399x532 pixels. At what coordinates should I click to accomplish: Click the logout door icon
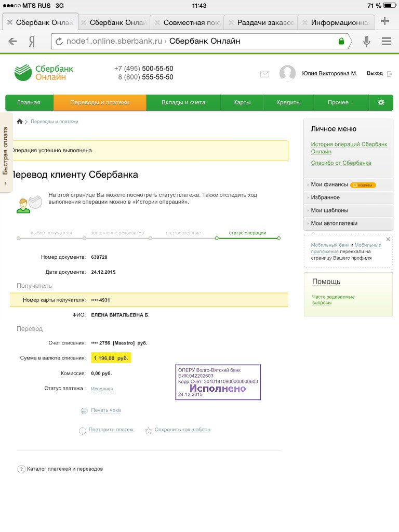click(390, 74)
